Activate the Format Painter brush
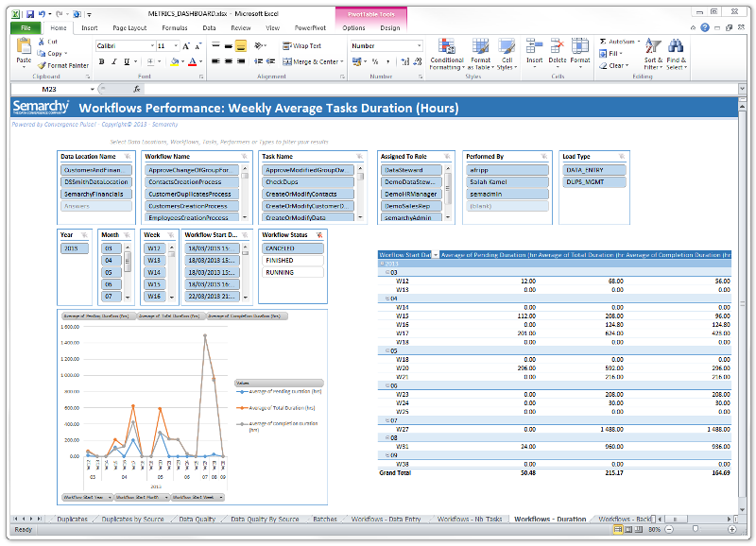Screen dimensions: 756x546 pos(42,65)
